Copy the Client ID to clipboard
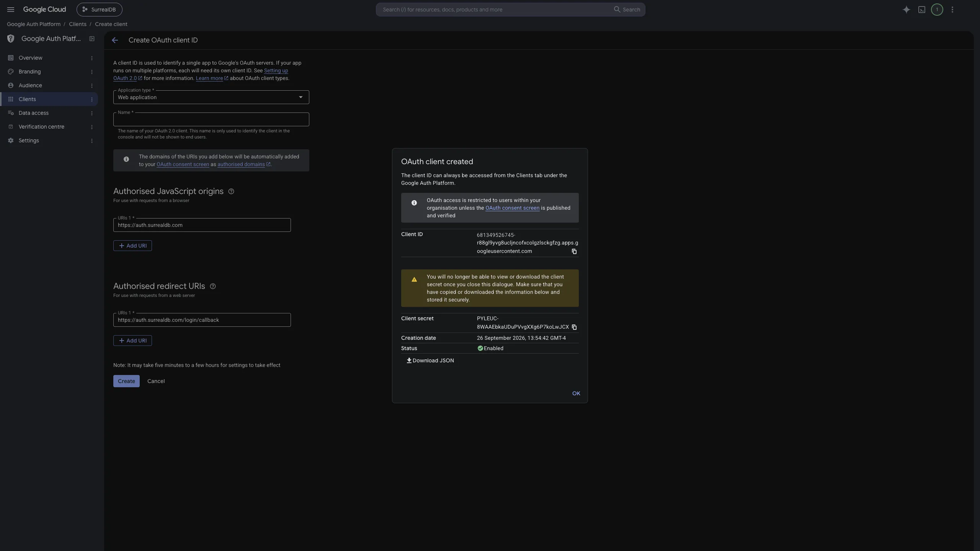Image resolution: width=980 pixels, height=551 pixels. (x=574, y=251)
